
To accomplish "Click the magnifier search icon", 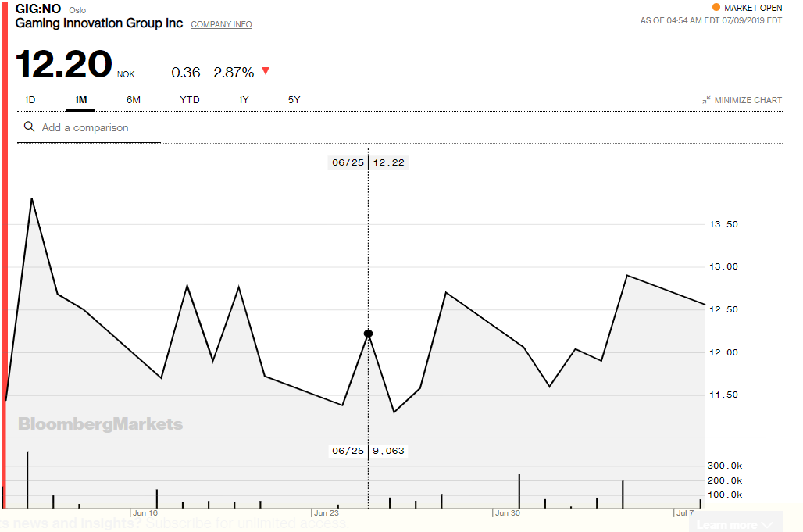I will coord(30,127).
